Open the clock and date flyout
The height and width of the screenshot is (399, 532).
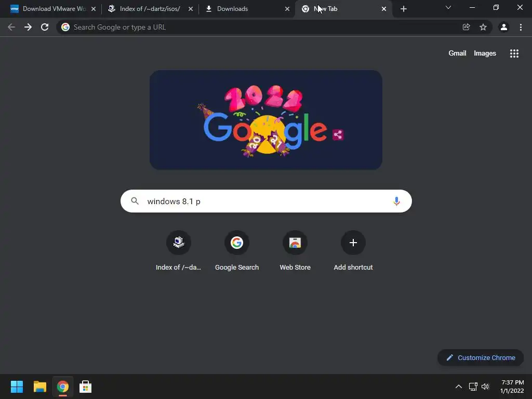tap(512, 387)
